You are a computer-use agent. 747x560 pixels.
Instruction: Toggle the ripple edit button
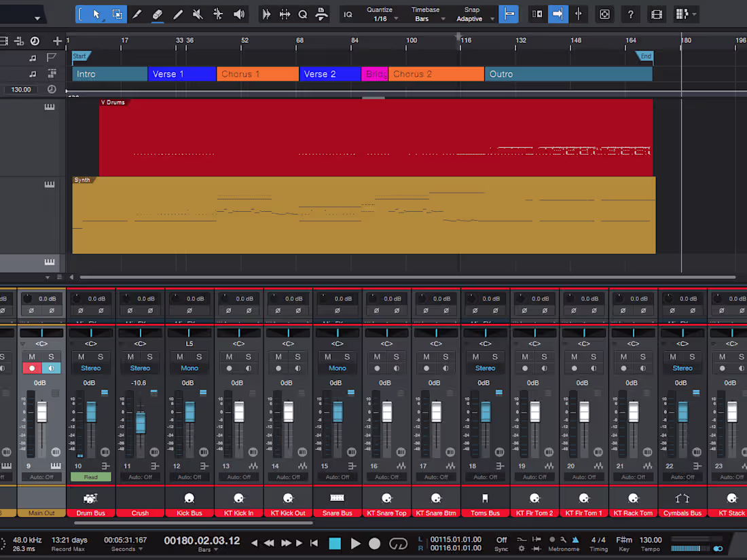click(x=537, y=14)
